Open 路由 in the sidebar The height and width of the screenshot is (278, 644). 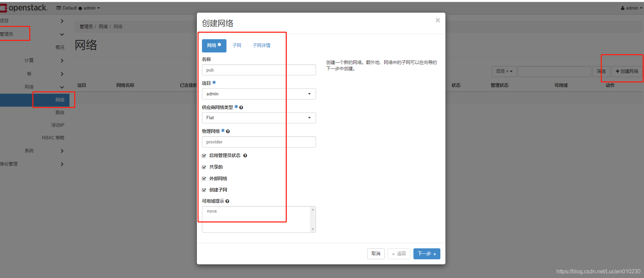[x=60, y=113]
